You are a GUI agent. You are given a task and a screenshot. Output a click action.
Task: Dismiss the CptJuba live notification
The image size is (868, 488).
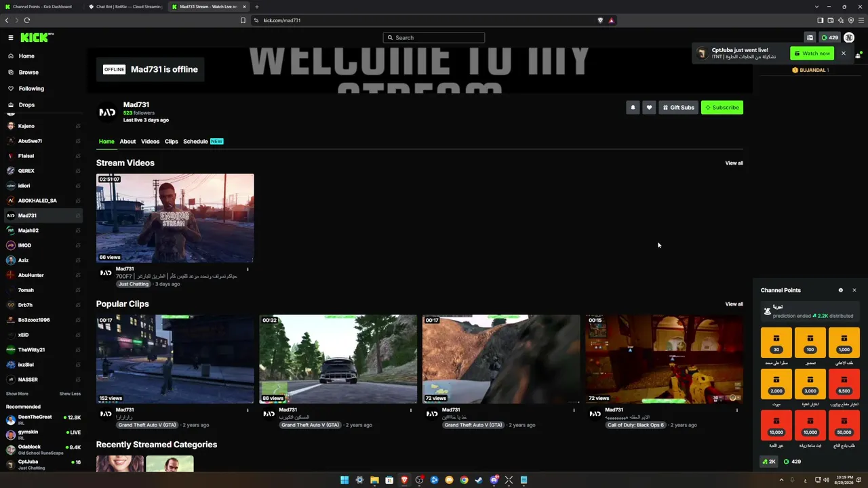click(844, 53)
